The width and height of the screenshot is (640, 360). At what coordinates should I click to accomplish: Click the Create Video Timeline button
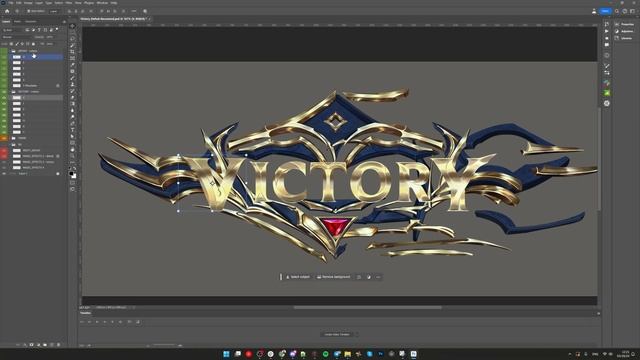tap(337, 334)
